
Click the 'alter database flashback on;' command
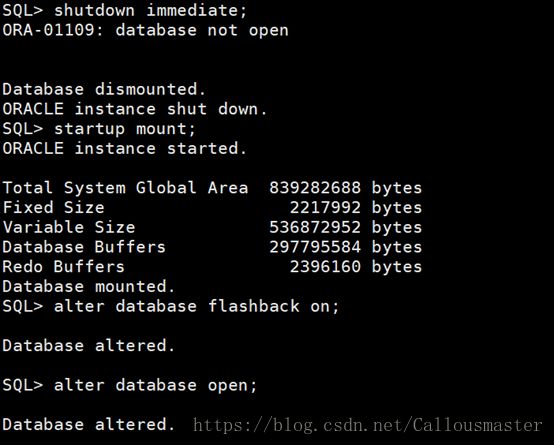(196, 306)
